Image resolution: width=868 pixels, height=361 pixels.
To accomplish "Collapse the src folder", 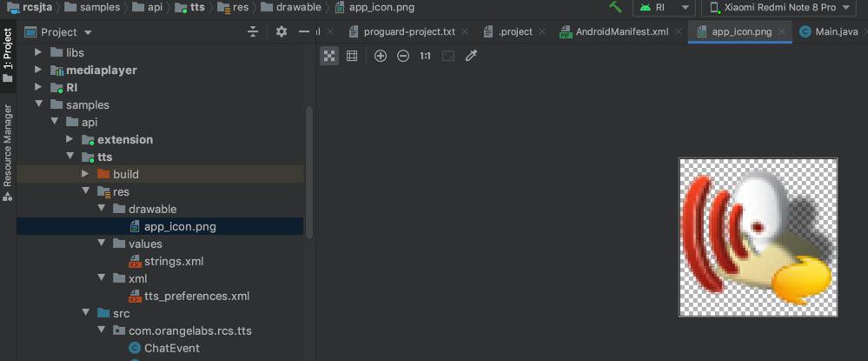I will [x=84, y=313].
